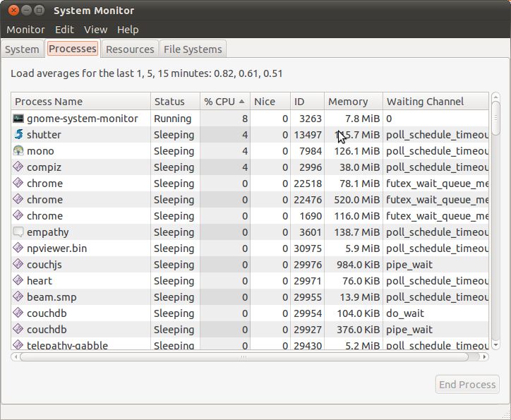The width and height of the screenshot is (511, 420).
Task: Click the icon of chrome process 22518
Action: pyautogui.click(x=18, y=183)
